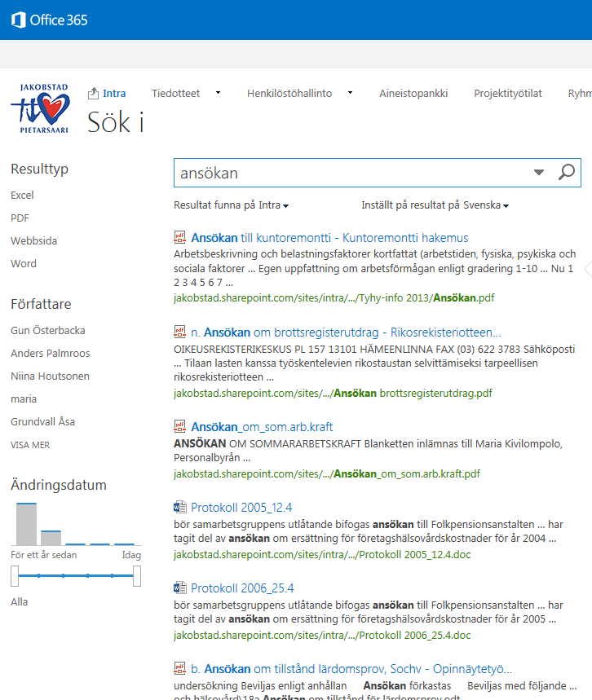The height and width of the screenshot is (700, 592).
Task: Click PDF icon beside Ansökan_om_som.arb.kraft
Action: click(x=179, y=426)
